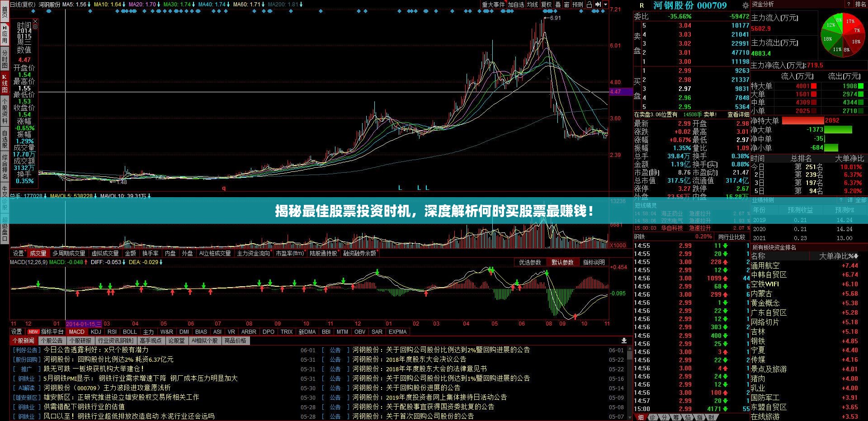Switch to 分时图 sidebar tab
The image size is (868, 421).
click(5, 58)
